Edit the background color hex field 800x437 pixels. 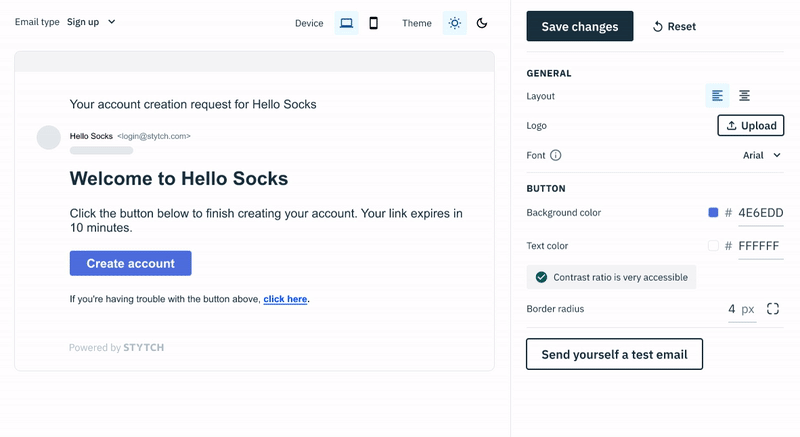point(760,213)
